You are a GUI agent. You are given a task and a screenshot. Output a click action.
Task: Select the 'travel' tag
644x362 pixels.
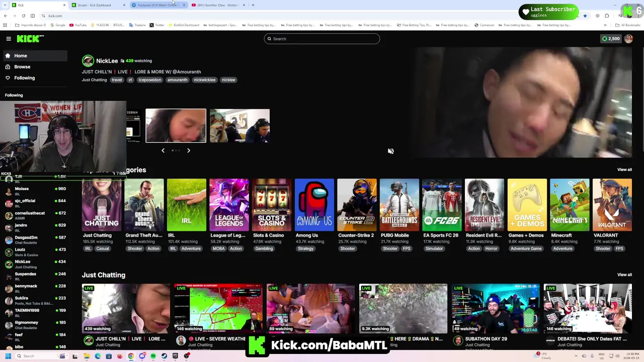click(117, 80)
